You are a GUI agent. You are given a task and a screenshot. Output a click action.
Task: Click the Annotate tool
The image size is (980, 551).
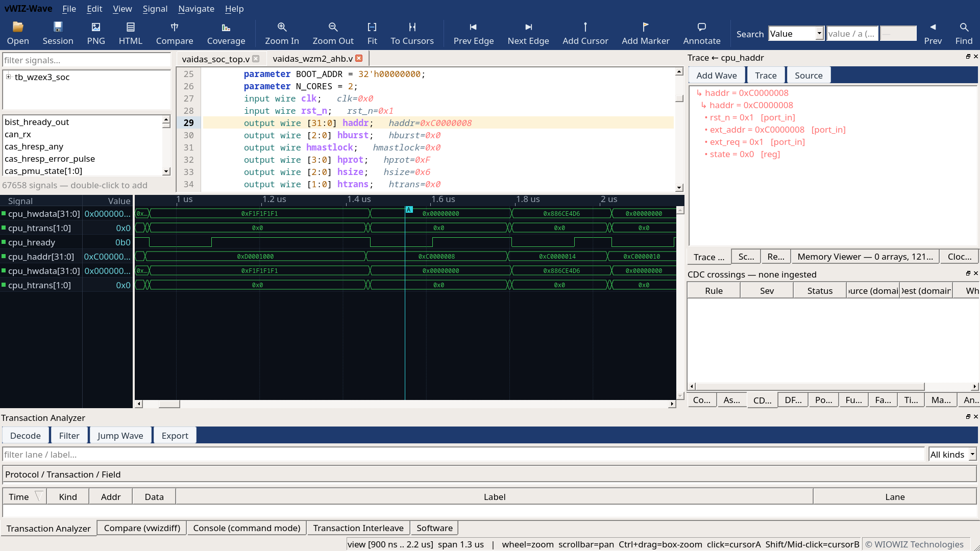pos(702,33)
